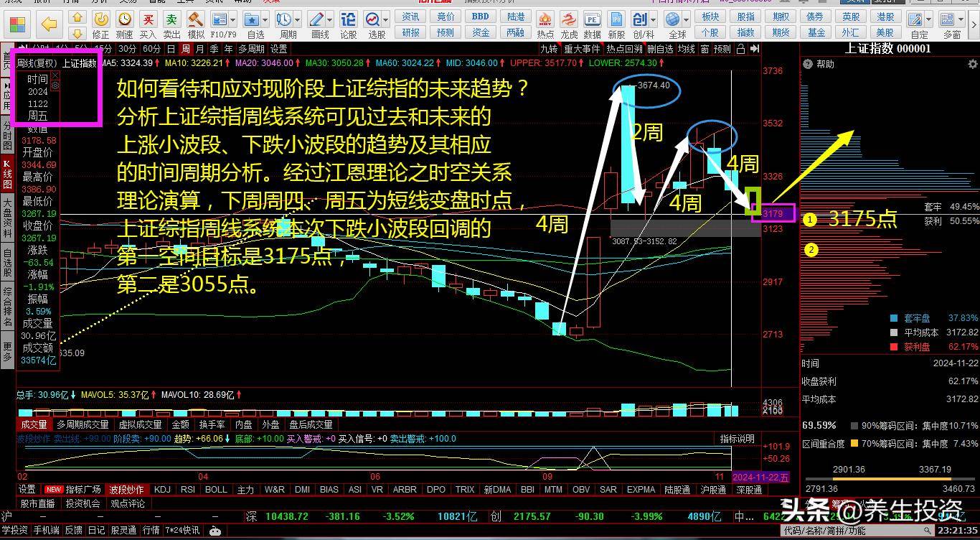This screenshot has height=540, width=980.
Task: Switch chart to 季 quarterly period
Action: (x=214, y=49)
